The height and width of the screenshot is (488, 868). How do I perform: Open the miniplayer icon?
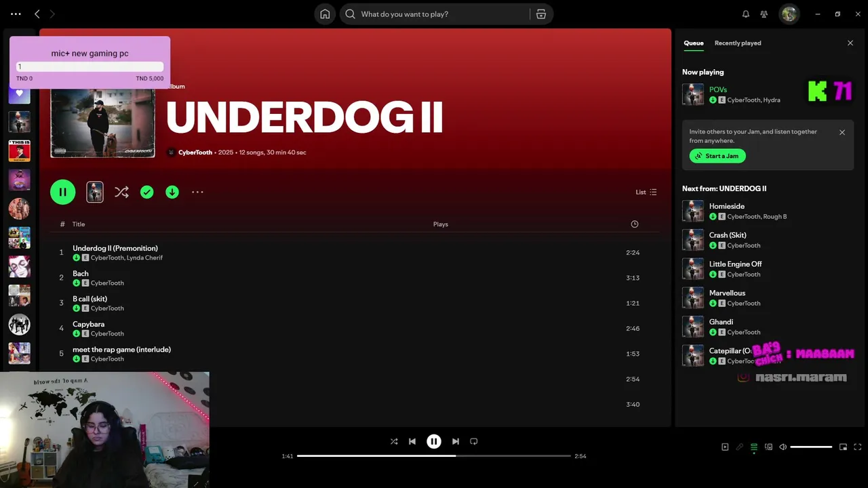(844, 447)
